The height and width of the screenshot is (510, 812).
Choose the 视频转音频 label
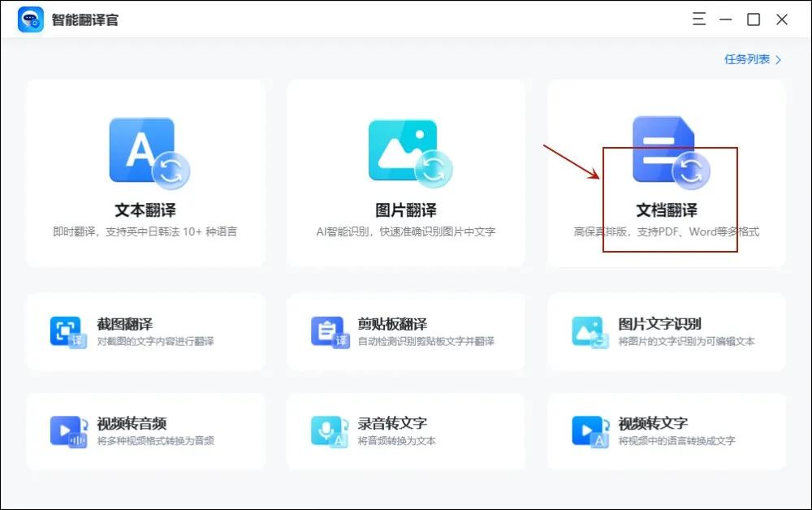tap(132, 424)
